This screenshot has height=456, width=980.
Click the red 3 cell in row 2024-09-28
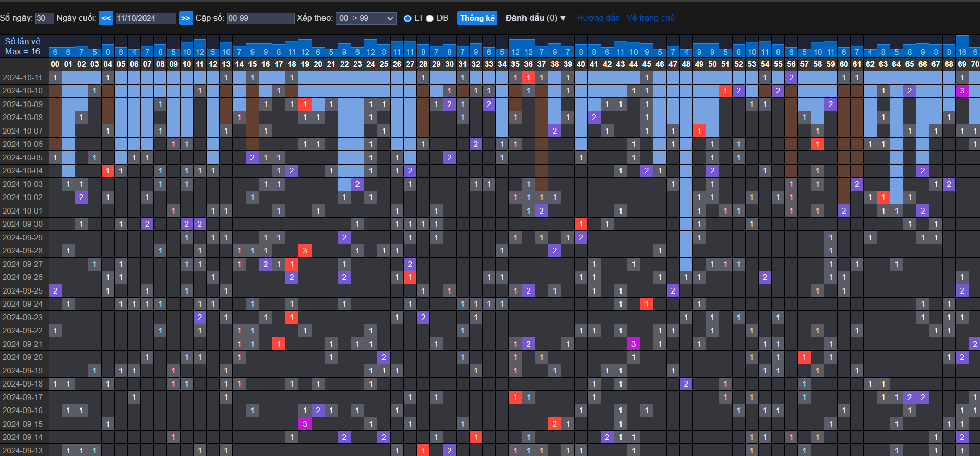[x=305, y=251]
